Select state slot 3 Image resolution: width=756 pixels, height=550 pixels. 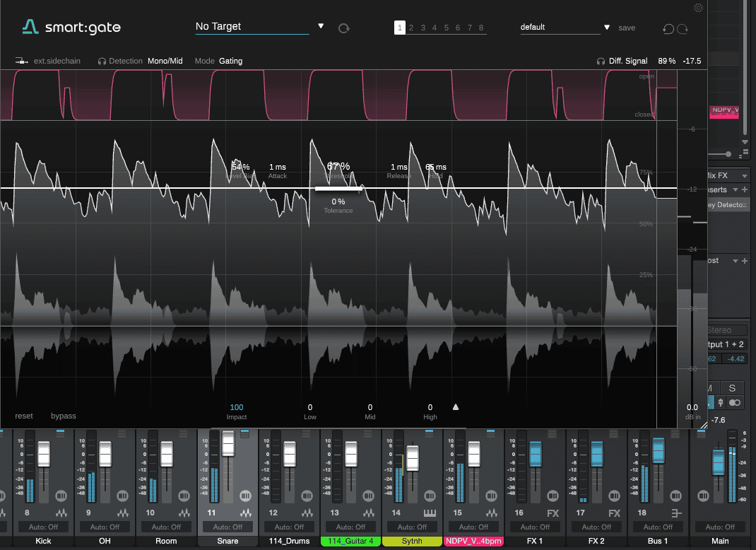423,28
